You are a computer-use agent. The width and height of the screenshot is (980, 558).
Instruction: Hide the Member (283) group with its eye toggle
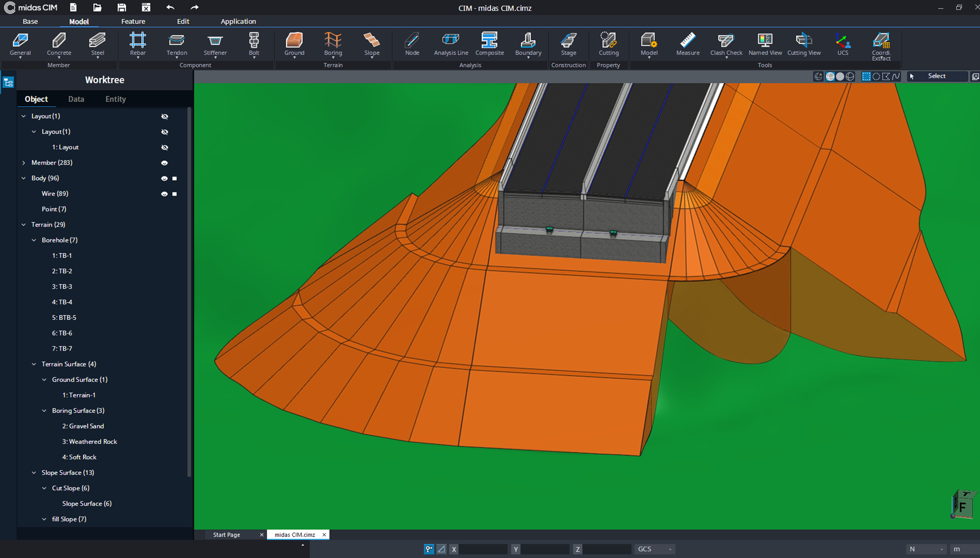[x=164, y=163]
